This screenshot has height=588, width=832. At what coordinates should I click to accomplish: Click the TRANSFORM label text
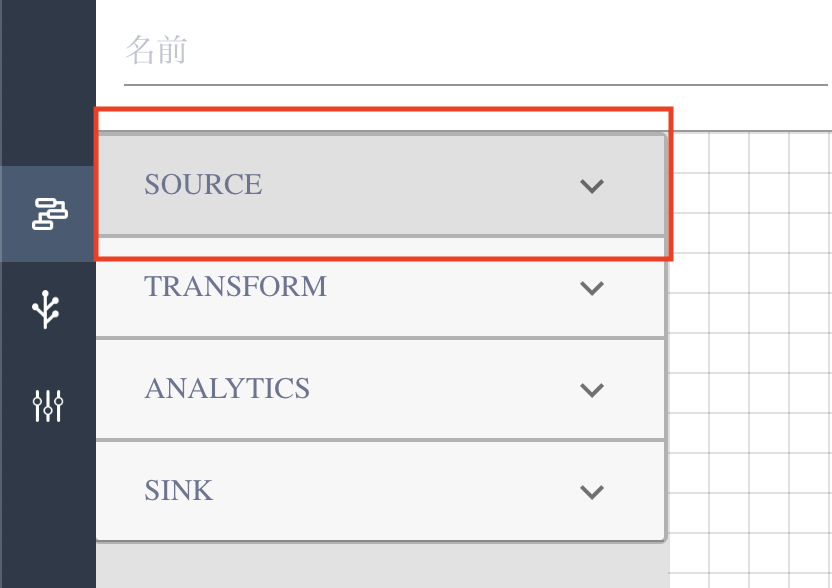pyautogui.click(x=235, y=287)
